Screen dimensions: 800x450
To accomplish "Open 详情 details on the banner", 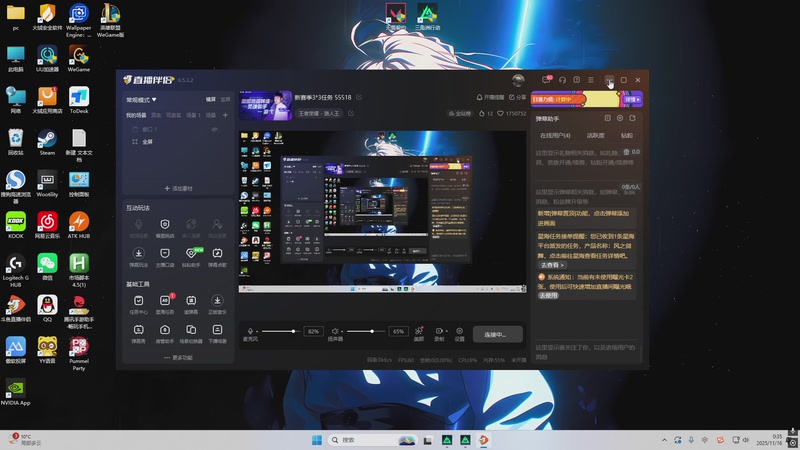I will tap(632, 99).
